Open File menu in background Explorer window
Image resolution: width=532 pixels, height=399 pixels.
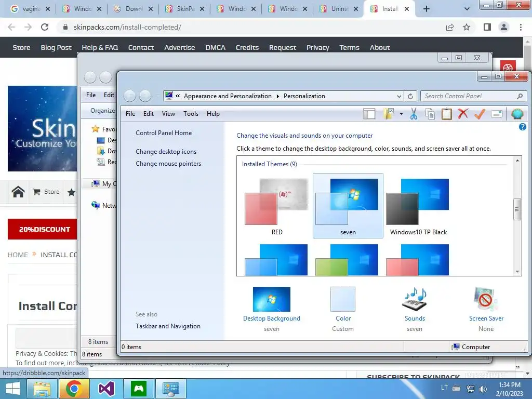pyautogui.click(x=91, y=95)
